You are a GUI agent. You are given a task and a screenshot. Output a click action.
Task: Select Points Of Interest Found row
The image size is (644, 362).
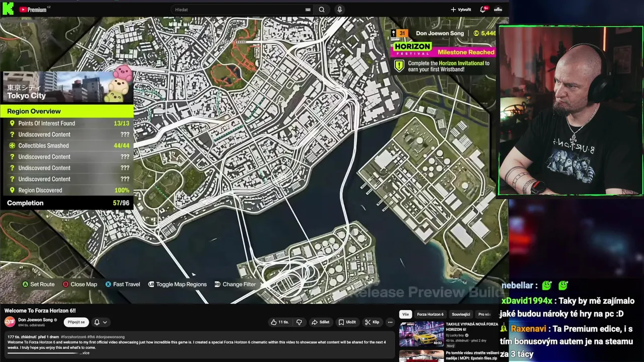(x=67, y=123)
